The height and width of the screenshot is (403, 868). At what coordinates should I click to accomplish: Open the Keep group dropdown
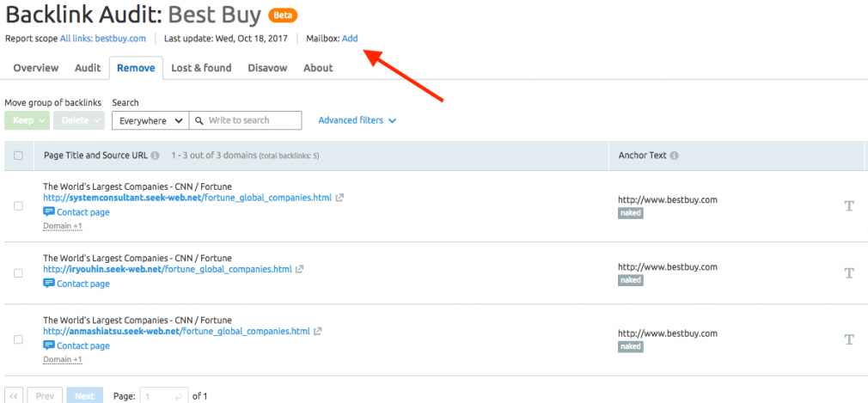(x=28, y=120)
